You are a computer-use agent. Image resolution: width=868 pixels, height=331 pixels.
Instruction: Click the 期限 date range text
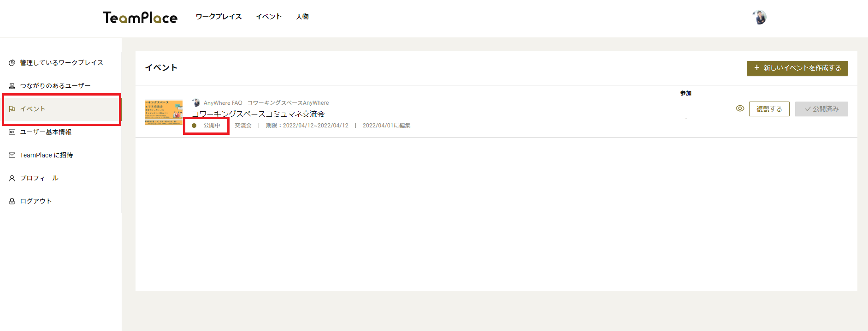point(307,126)
